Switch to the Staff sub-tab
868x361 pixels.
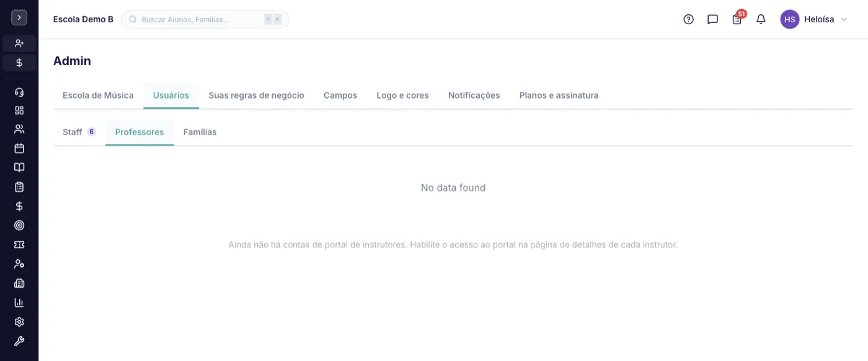79,132
